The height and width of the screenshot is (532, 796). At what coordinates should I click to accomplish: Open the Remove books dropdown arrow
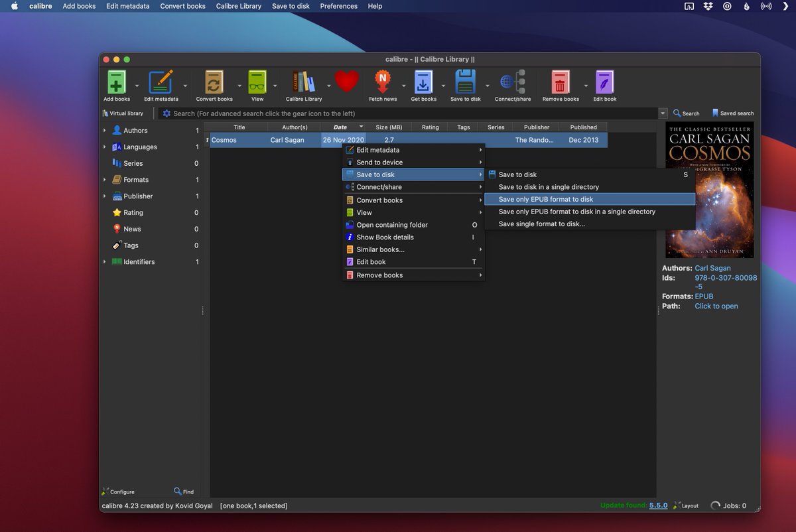[586, 86]
